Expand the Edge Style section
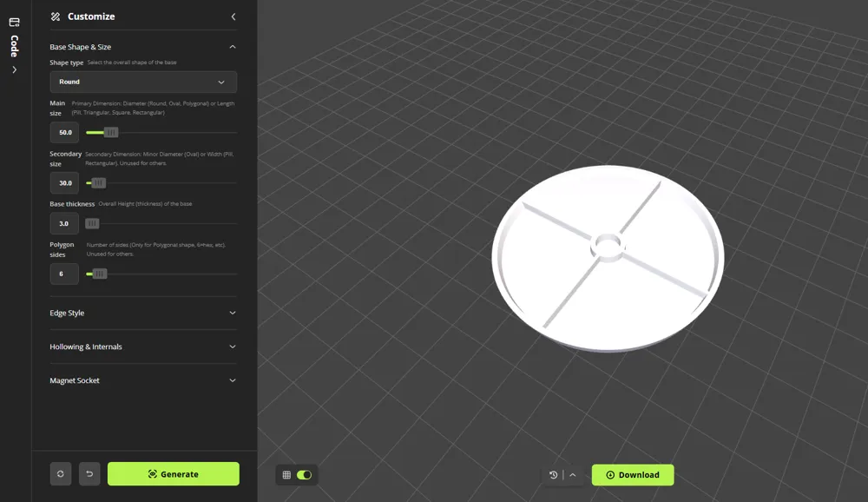The width and height of the screenshot is (868, 502). click(x=233, y=313)
